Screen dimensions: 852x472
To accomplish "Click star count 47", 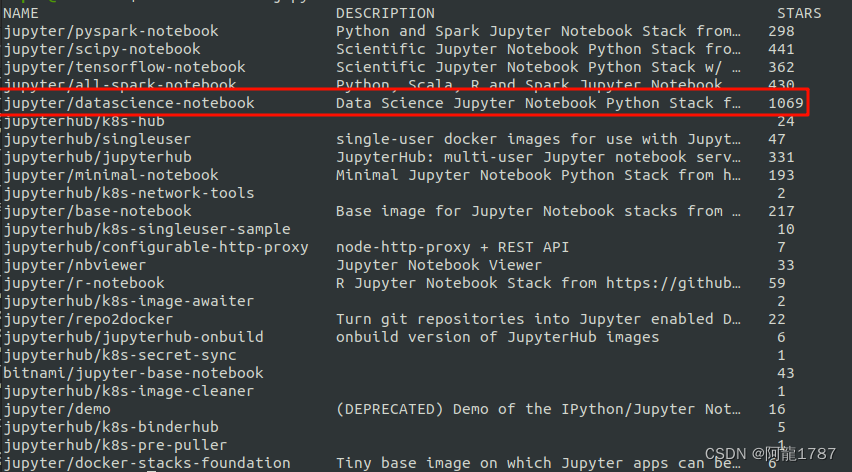I will 777,139.
